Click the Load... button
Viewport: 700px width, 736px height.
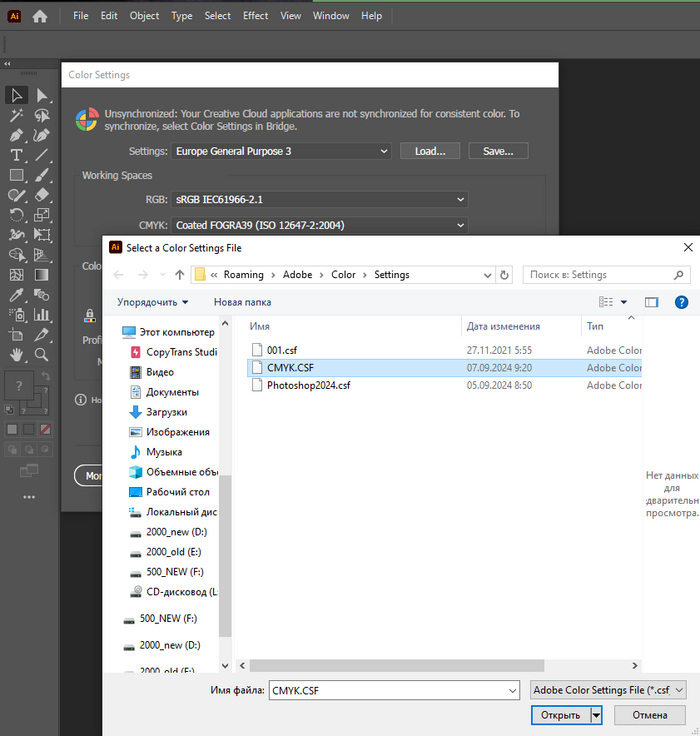click(x=430, y=151)
